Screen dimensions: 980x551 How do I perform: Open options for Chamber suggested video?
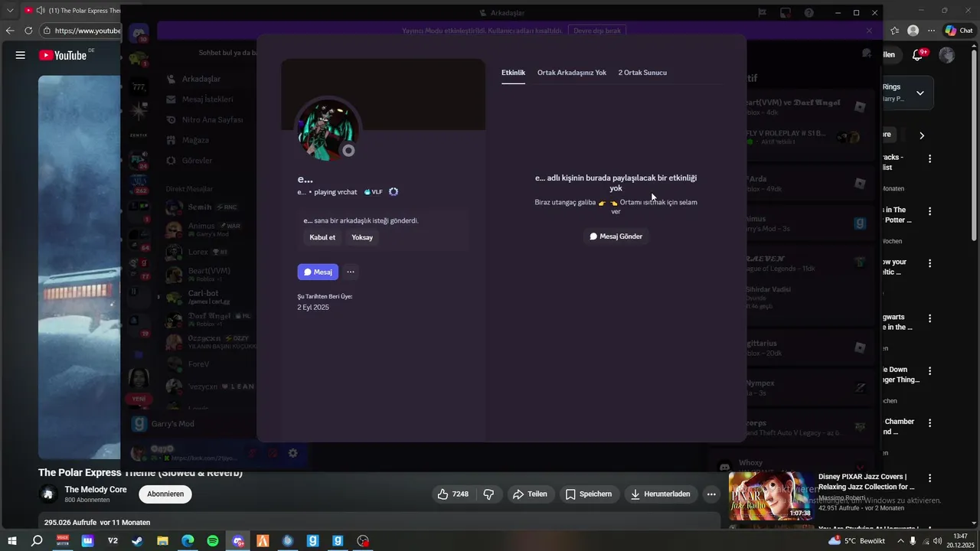tap(930, 422)
